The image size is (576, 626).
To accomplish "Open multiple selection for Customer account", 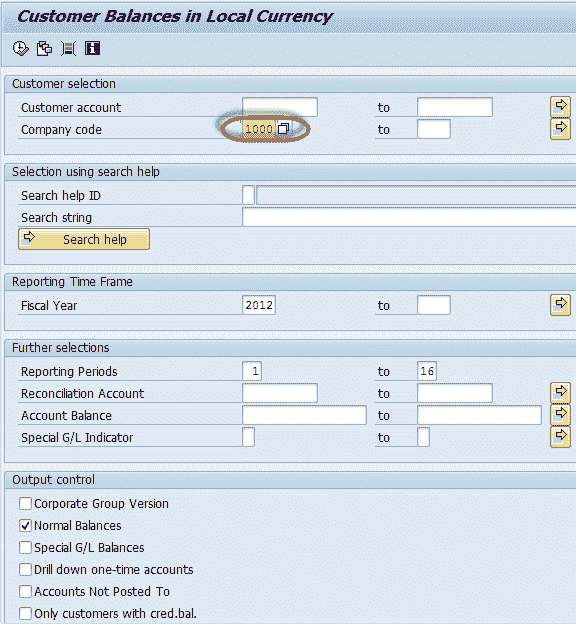I will click(x=560, y=107).
